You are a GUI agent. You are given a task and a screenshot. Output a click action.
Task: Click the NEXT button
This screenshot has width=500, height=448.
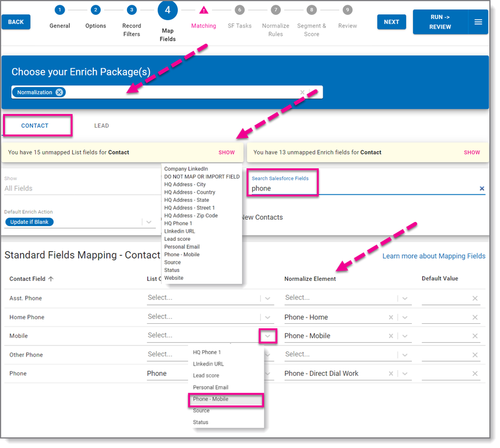click(391, 22)
